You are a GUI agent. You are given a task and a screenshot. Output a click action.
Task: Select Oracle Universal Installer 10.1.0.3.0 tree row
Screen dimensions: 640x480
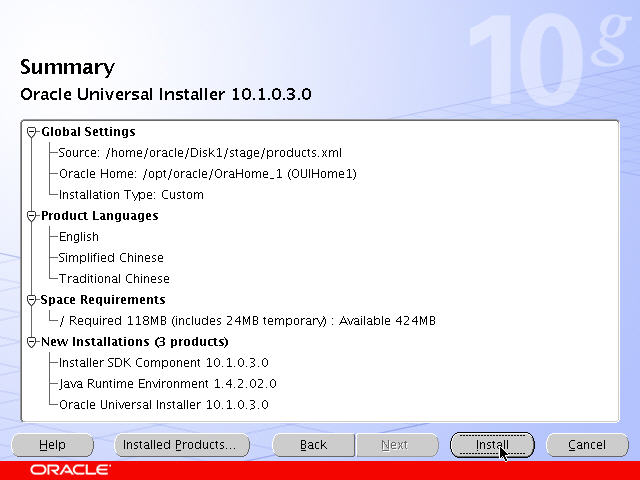[x=164, y=405]
